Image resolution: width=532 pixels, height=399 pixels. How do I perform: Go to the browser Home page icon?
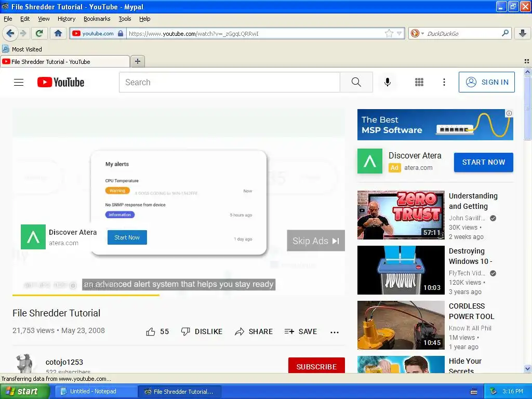58,33
